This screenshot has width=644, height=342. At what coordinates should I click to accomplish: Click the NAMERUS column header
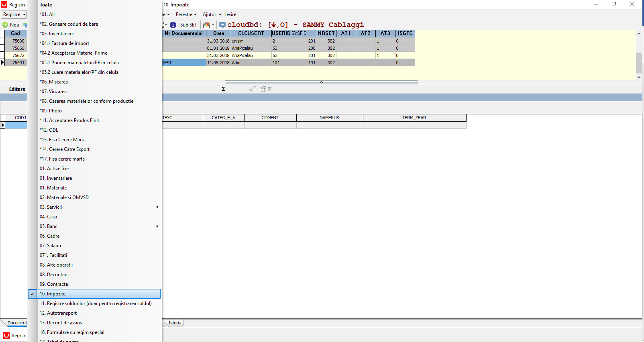tap(330, 118)
